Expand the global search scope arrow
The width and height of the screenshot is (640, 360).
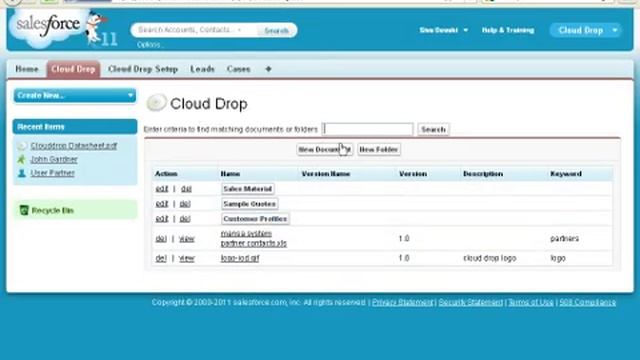(x=239, y=30)
